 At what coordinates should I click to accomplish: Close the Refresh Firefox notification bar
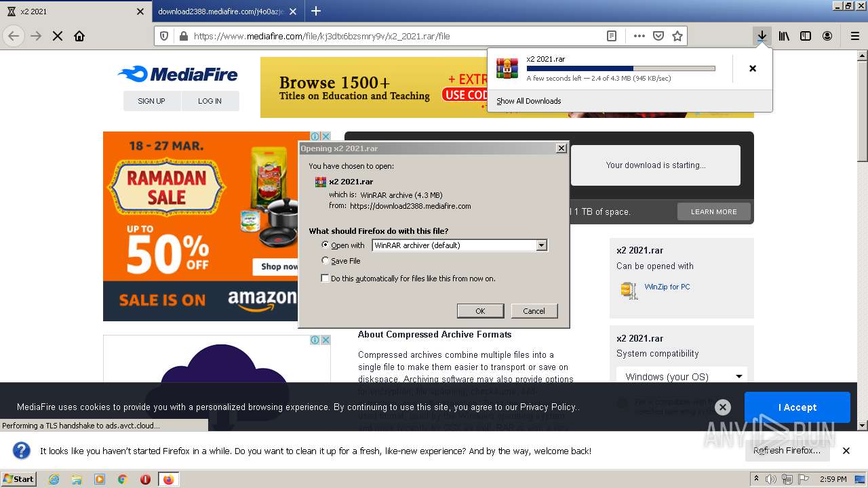846,451
